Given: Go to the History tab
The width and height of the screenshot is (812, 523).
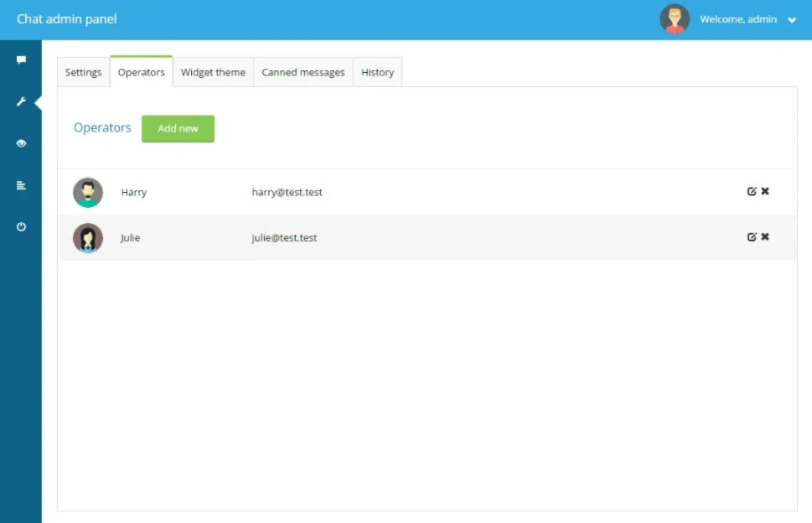Looking at the screenshot, I should click(378, 72).
